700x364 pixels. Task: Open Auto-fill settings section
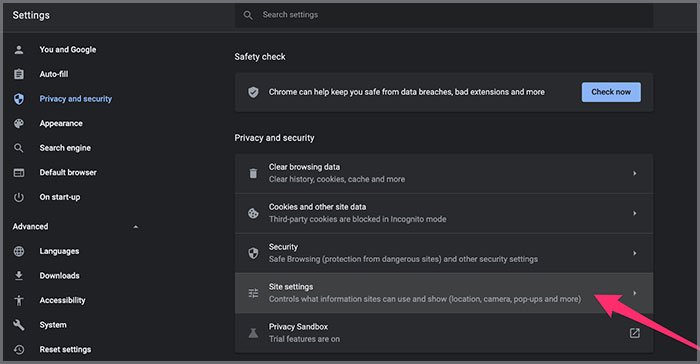(54, 74)
